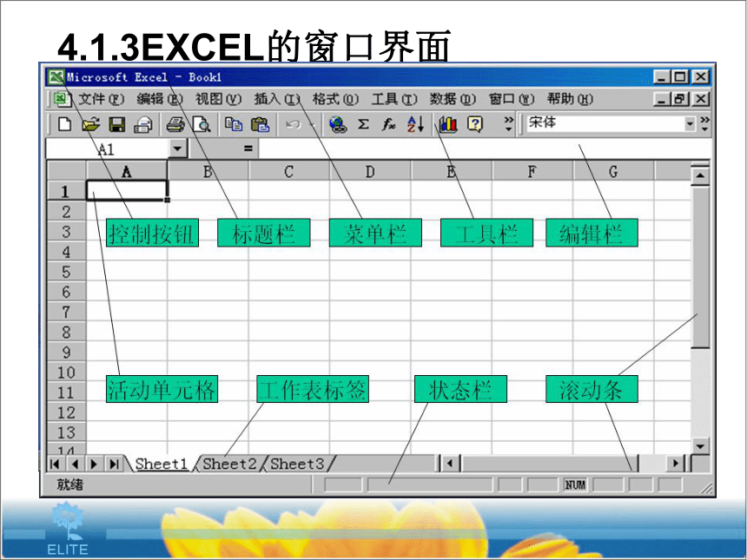Restore the workbook window in menu bar

680,99
